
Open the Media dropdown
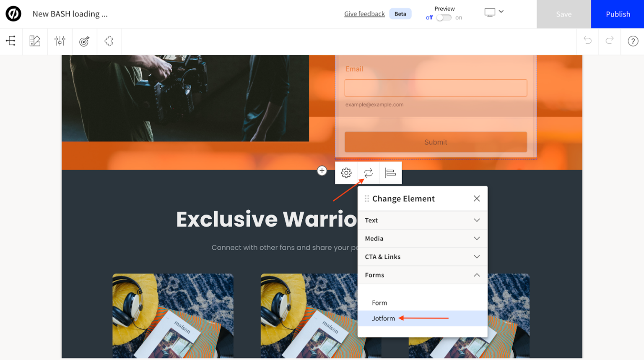click(x=422, y=238)
